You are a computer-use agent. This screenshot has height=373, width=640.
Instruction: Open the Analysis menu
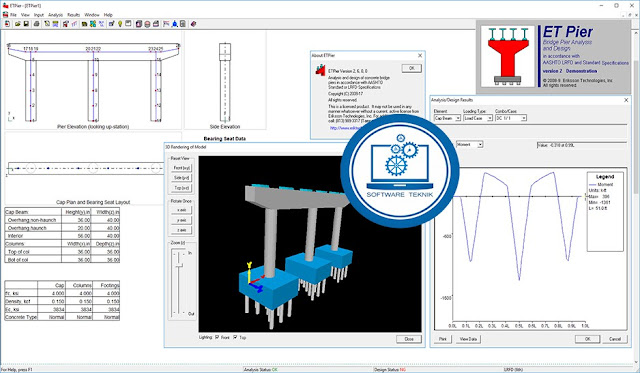(56, 15)
